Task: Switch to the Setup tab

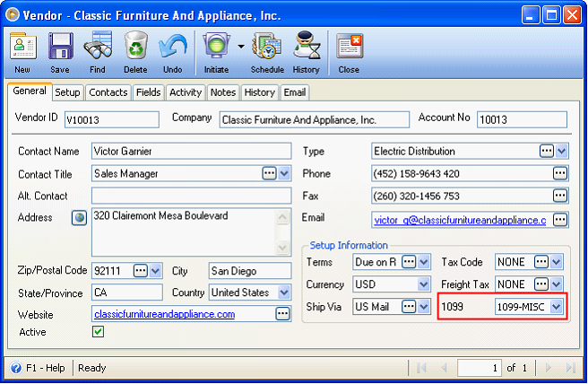Action: (67, 92)
